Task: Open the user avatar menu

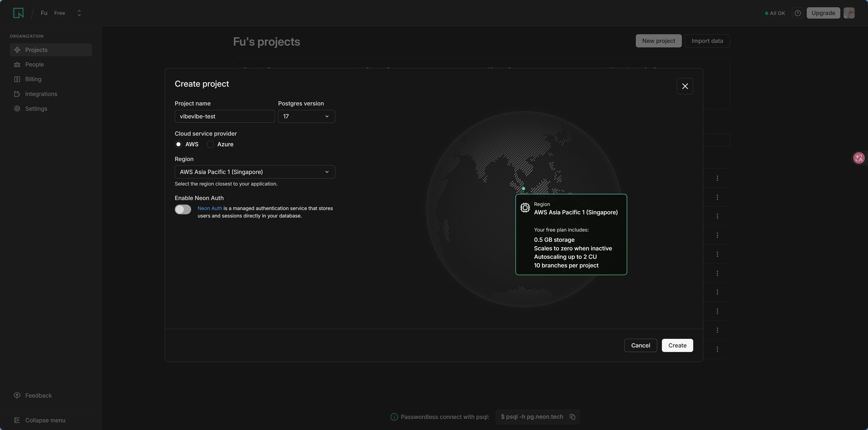Action: click(x=849, y=13)
